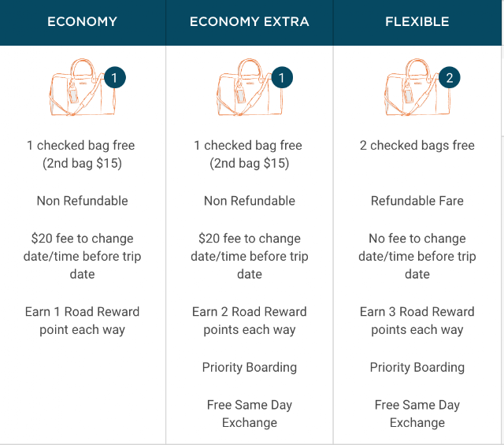
Task: Select the ECONOMY column header
Action: pyautogui.click(x=83, y=23)
